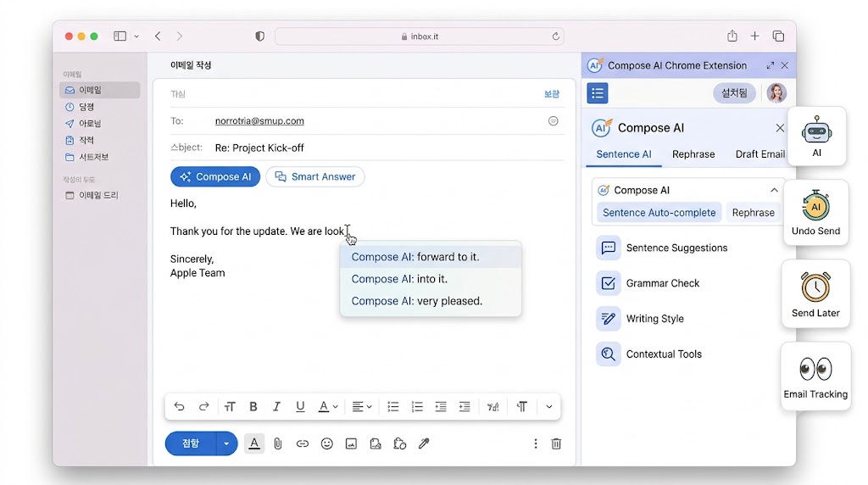The width and height of the screenshot is (868, 485).
Task: Click the blue list menu icon in extension
Action: point(598,93)
